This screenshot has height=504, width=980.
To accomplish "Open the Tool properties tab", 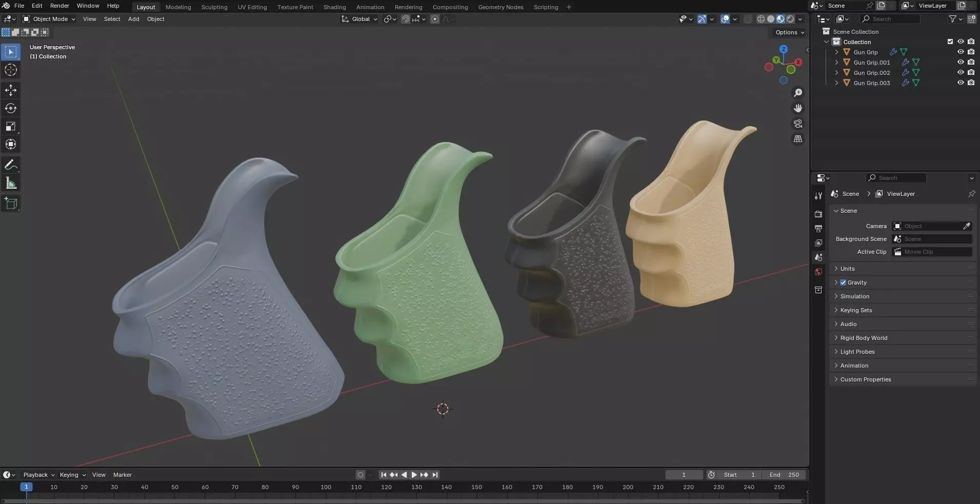I will [x=818, y=196].
